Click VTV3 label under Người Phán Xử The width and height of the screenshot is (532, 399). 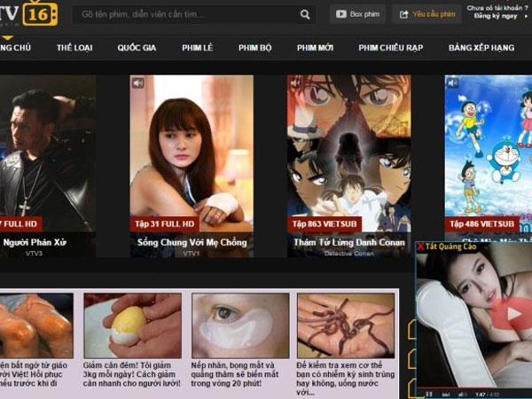(x=34, y=254)
